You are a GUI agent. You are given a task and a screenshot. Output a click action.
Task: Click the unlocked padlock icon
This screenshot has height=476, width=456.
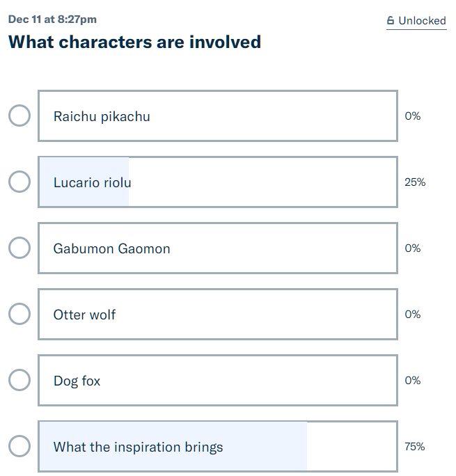coord(391,21)
